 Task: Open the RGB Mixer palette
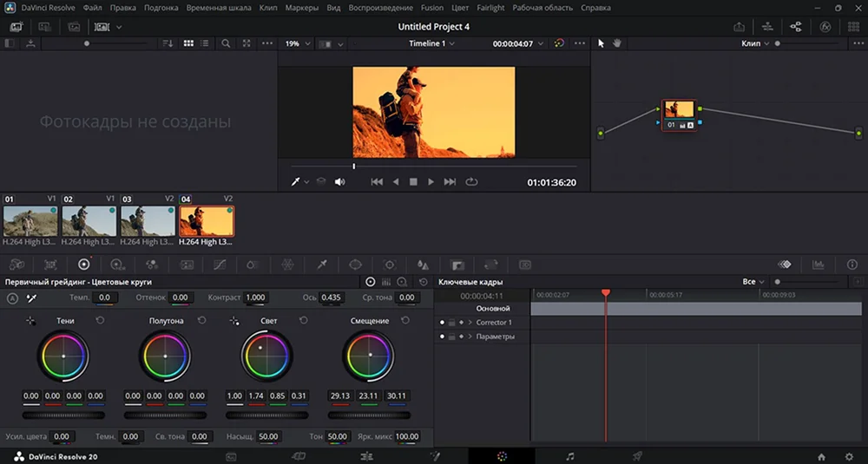click(152, 265)
